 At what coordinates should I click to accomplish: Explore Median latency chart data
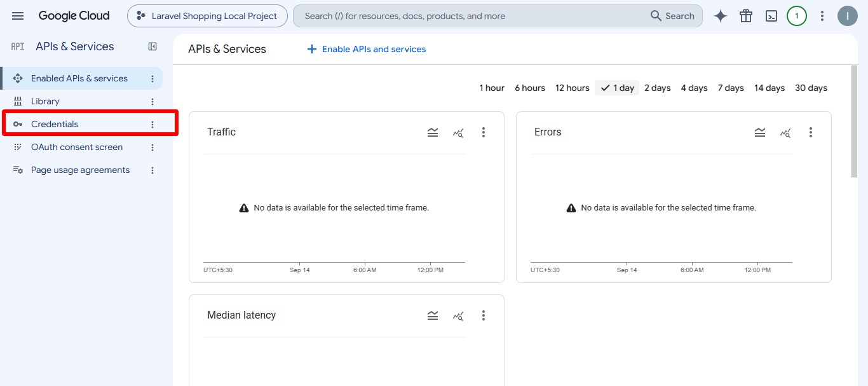pyautogui.click(x=458, y=315)
